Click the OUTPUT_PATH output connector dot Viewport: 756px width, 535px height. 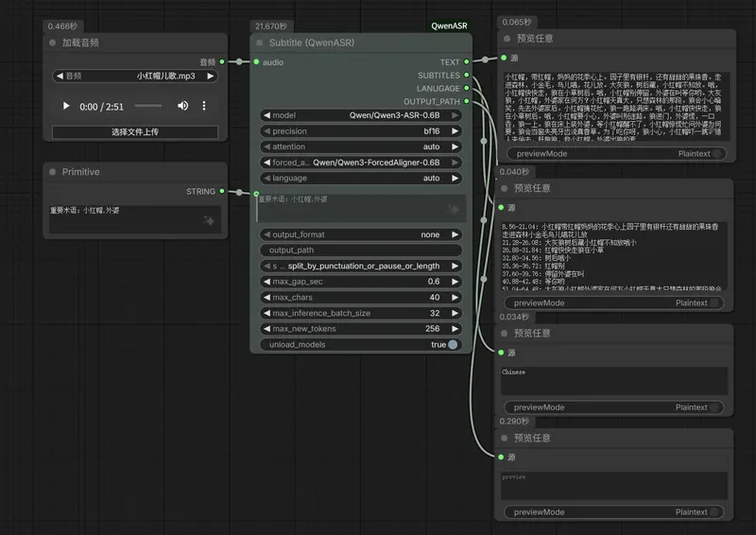[467, 101]
